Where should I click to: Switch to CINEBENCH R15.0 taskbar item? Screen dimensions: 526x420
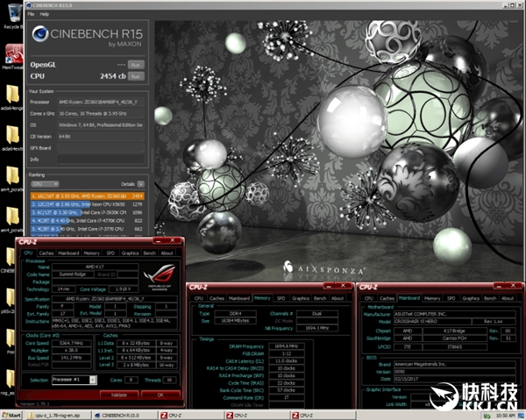click(x=125, y=416)
